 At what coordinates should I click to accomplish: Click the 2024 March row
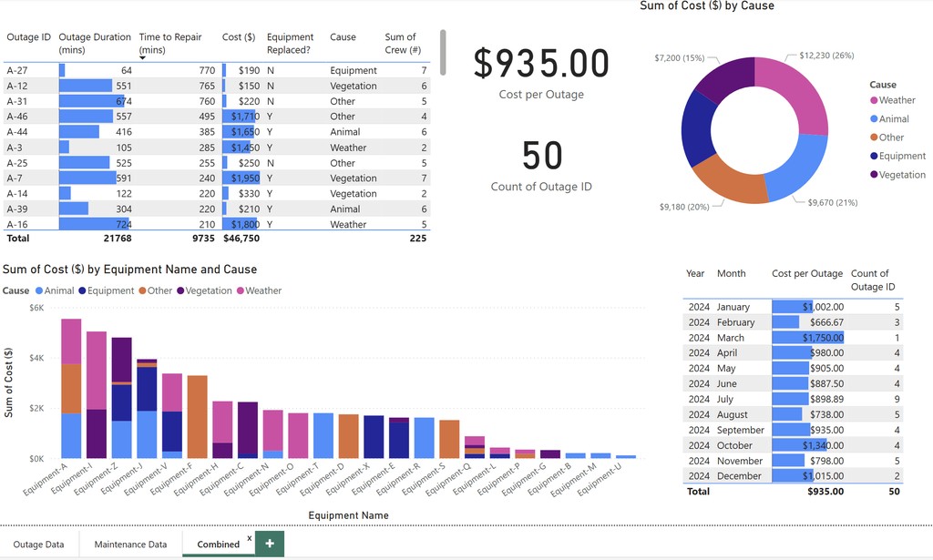(793, 338)
